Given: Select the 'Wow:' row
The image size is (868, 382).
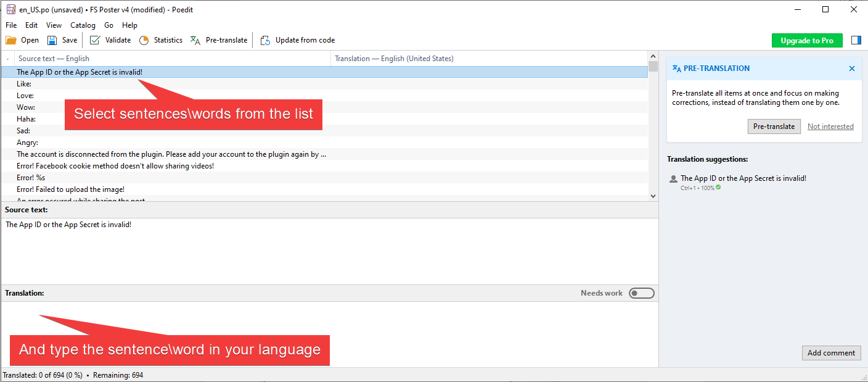Looking at the screenshot, I should [324, 107].
